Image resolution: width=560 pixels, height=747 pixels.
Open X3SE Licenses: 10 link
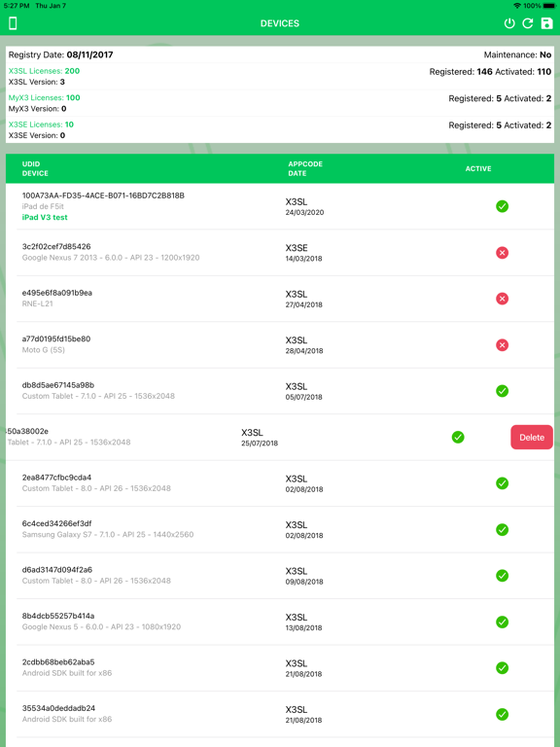coord(41,124)
